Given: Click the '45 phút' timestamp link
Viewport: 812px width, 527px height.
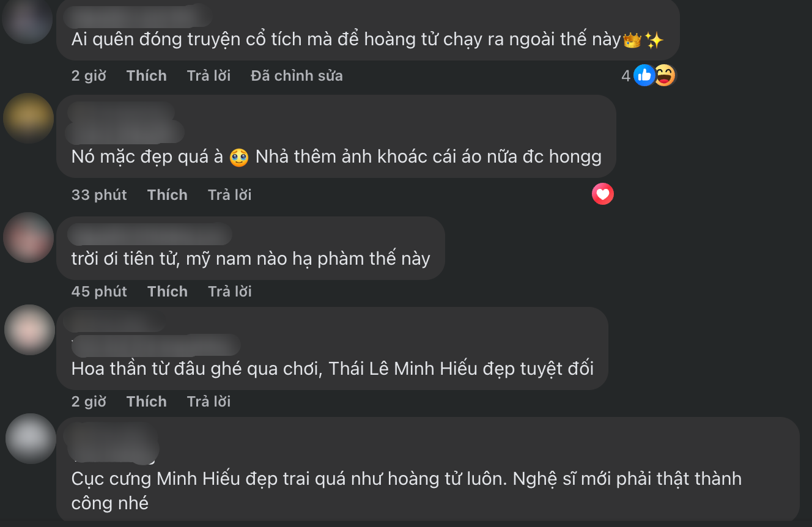Looking at the screenshot, I should tap(99, 292).
